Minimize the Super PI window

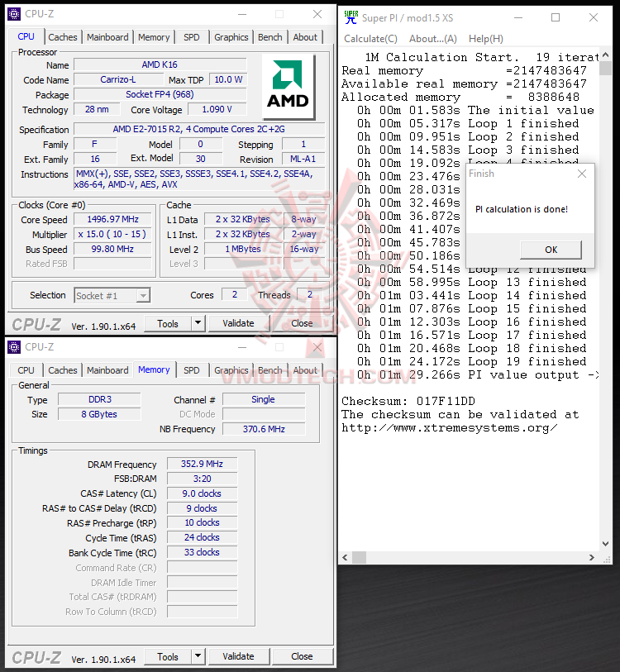tap(518, 17)
